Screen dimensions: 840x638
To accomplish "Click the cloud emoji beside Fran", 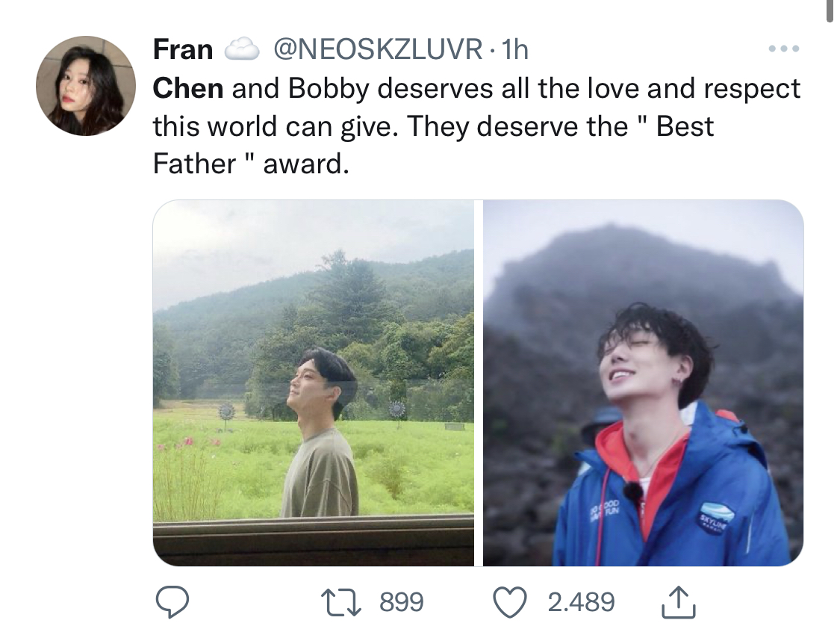I will click(242, 49).
